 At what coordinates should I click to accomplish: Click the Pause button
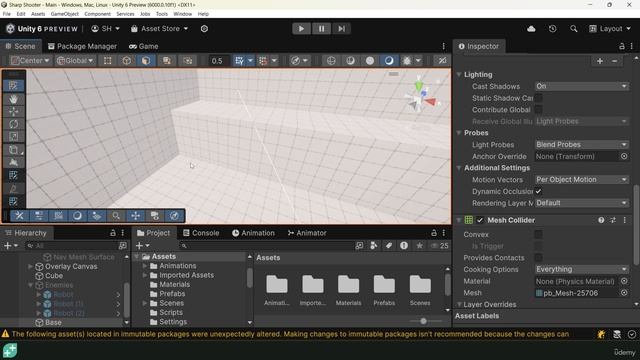point(321,29)
